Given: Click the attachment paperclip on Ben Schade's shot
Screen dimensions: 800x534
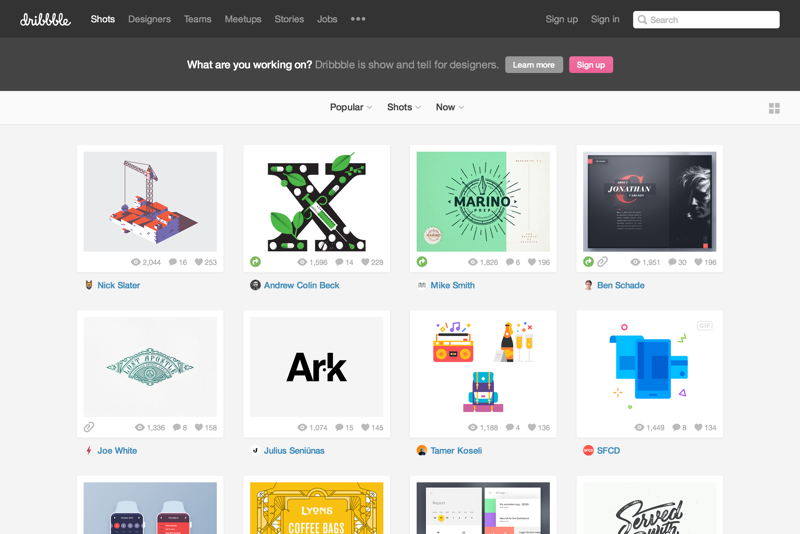Looking at the screenshot, I should pos(603,262).
